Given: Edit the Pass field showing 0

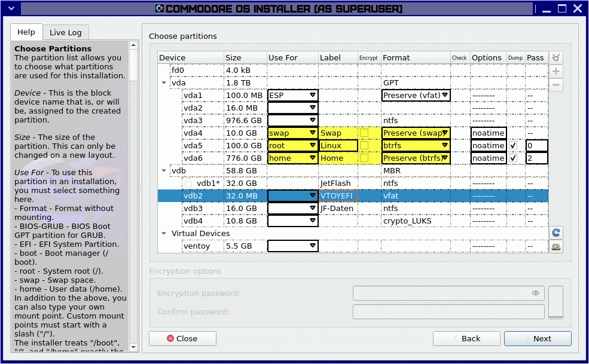Looking at the screenshot, I should pyautogui.click(x=536, y=145).
